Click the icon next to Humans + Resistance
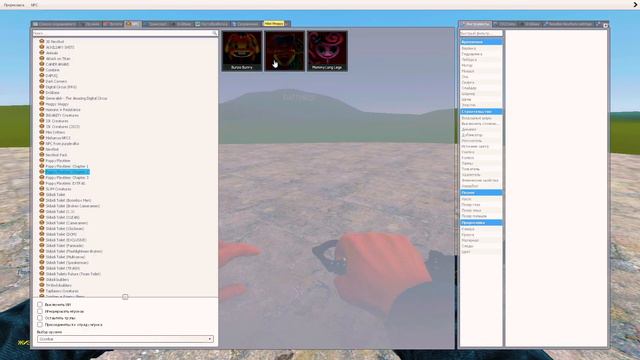Screen dimensions: 640x360 tap(42, 109)
